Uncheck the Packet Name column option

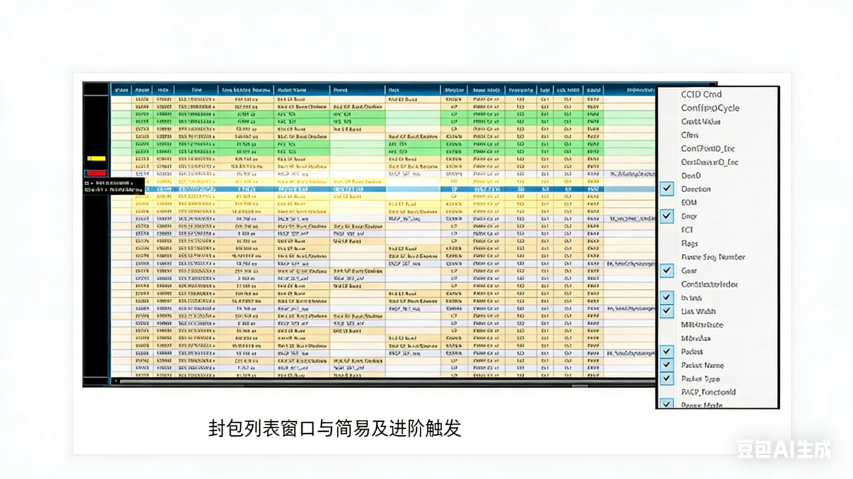click(667, 366)
